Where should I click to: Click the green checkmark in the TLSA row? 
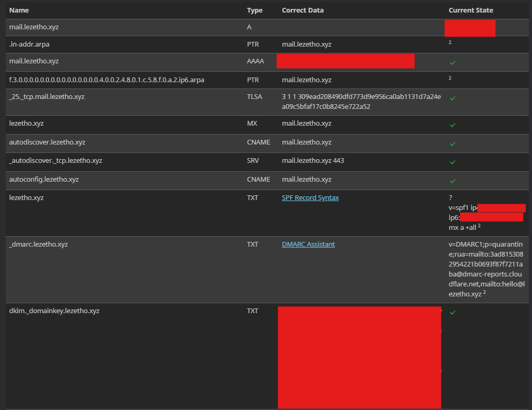tap(452, 98)
